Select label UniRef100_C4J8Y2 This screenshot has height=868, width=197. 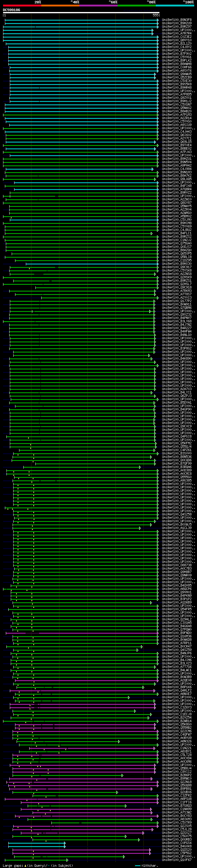tap(177, 47)
